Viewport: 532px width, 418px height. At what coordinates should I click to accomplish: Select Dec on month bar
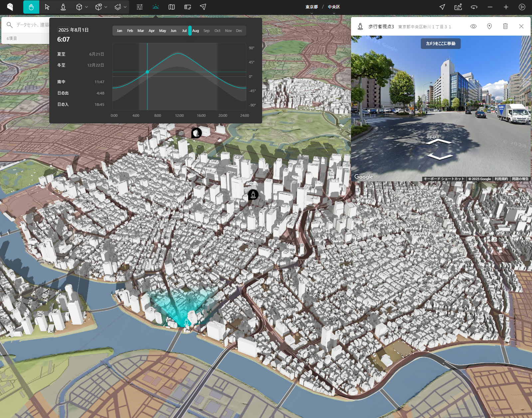click(x=239, y=31)
